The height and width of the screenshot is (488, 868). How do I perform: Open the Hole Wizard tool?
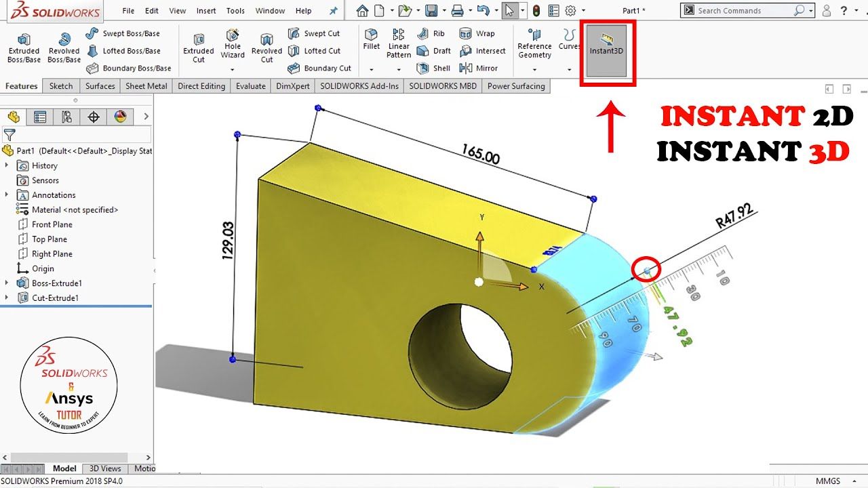(233, 44)
